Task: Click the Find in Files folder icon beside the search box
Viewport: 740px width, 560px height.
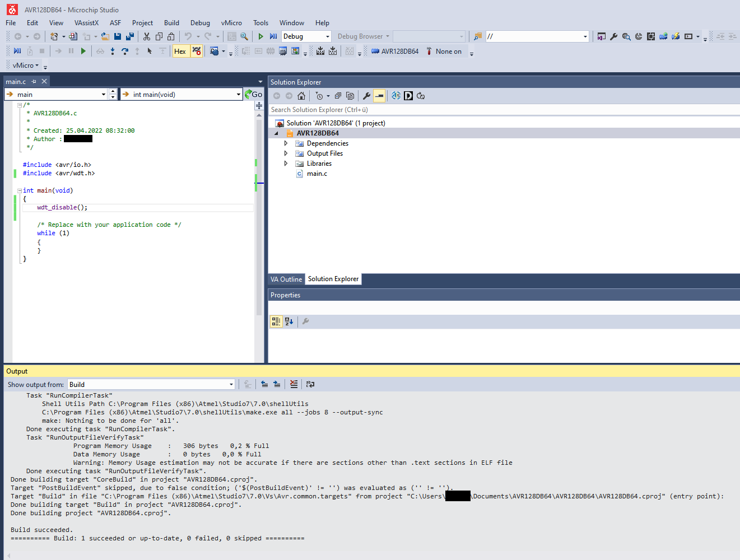Action: [x=478, y=36]
